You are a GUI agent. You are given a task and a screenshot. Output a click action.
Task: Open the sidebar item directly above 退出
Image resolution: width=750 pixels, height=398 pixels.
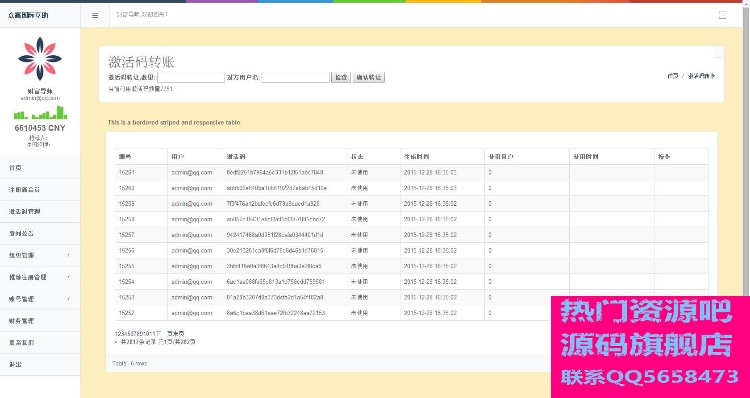[40, 343]
